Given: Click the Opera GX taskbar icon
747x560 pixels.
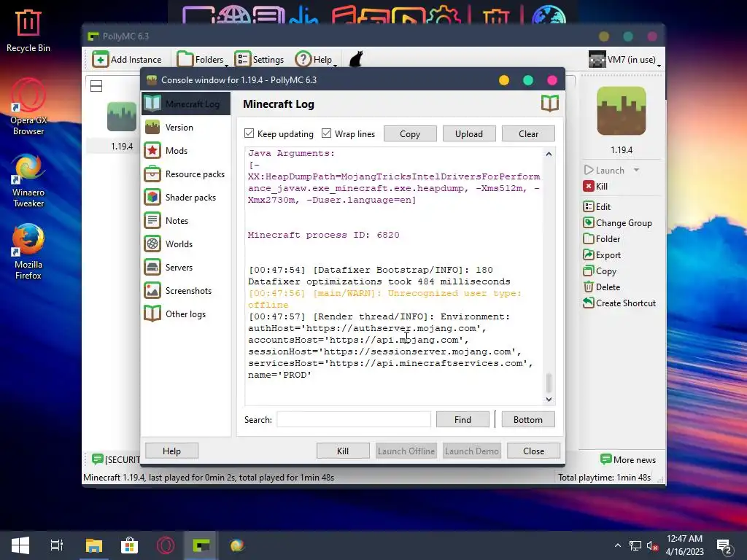Looking at the screenshot, I should coord(166,545).
